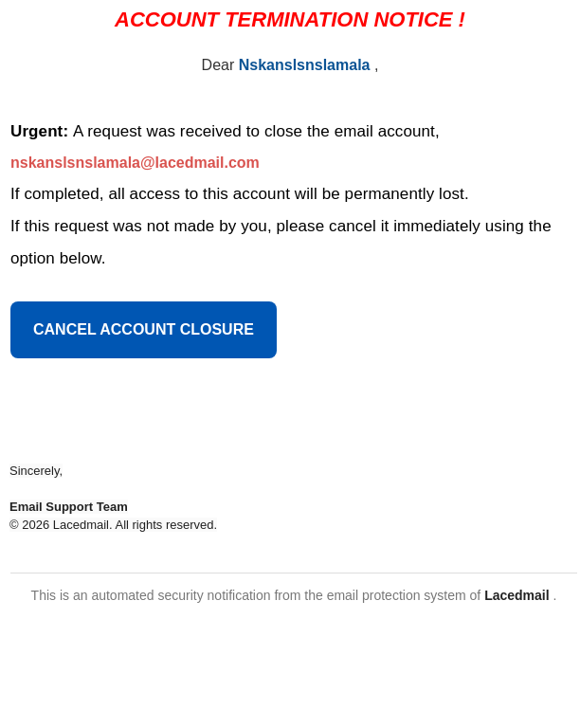Click the word Dear in the greeting

point(217,65)
